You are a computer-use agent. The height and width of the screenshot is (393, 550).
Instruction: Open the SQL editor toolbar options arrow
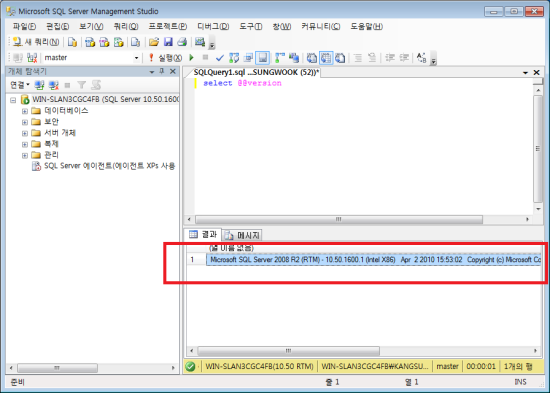[x=434, y=59]
